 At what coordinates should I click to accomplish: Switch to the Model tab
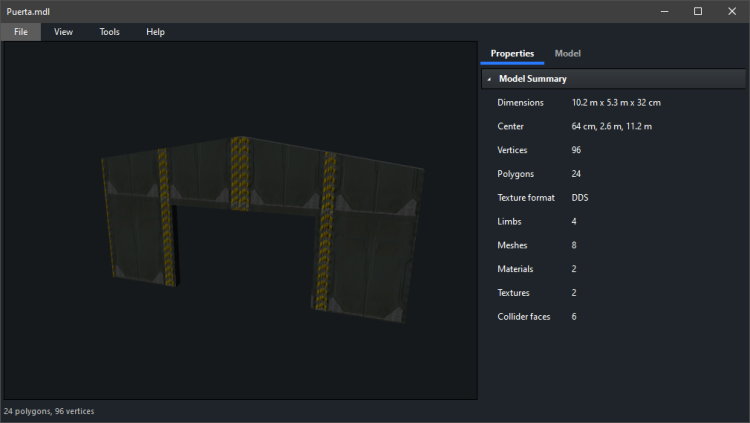coord(567,53)
